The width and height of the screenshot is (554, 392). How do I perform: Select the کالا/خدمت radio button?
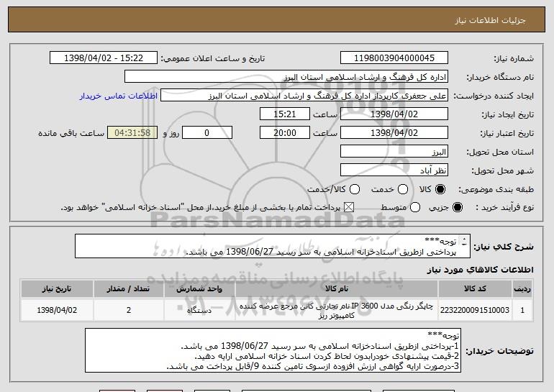355,189
